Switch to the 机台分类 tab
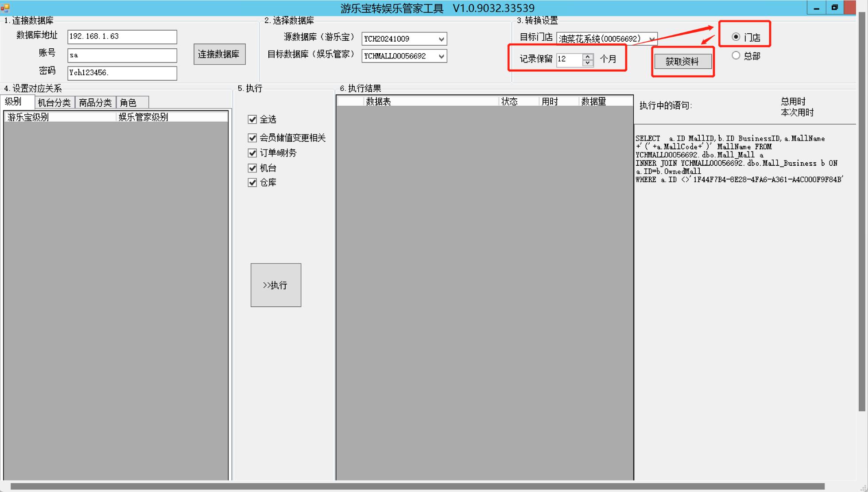The height and width of the screenshot is (492, 868). (x=54, y=103)
